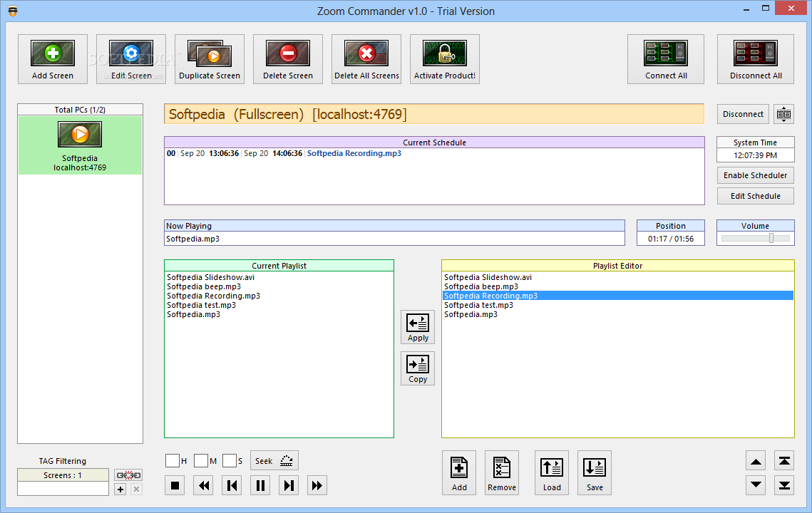Apply the editor playlist to current playlist

418,327
